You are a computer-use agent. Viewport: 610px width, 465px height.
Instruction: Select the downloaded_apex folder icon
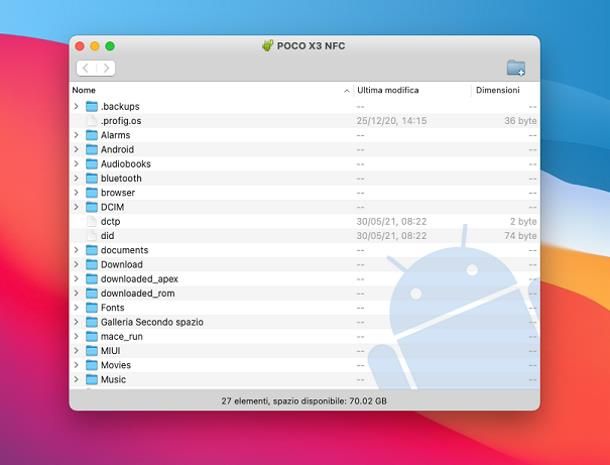click(91, 279)
